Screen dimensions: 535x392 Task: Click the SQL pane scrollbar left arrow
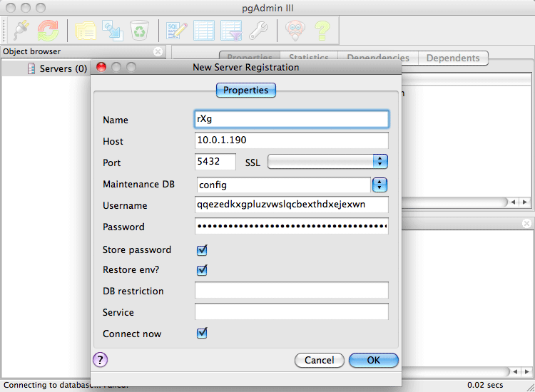tap(516, 371)
